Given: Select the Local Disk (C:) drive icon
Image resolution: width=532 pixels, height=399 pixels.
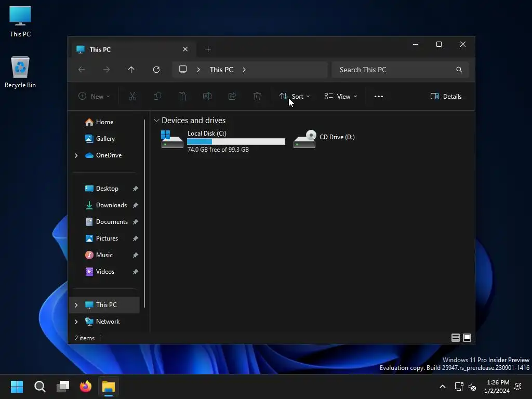Looking at the screenshot, I should pyautogui.click(x=172, y=139).
